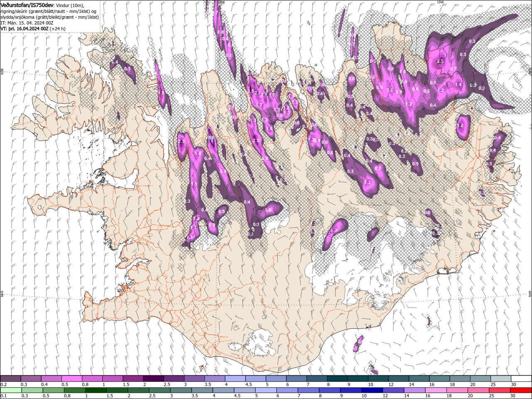This screenshot has width=532, height=399.
Task: Click the 'VT: þri. 16.04.2024 00Z' valid time
Action: (x=25, y=29)
